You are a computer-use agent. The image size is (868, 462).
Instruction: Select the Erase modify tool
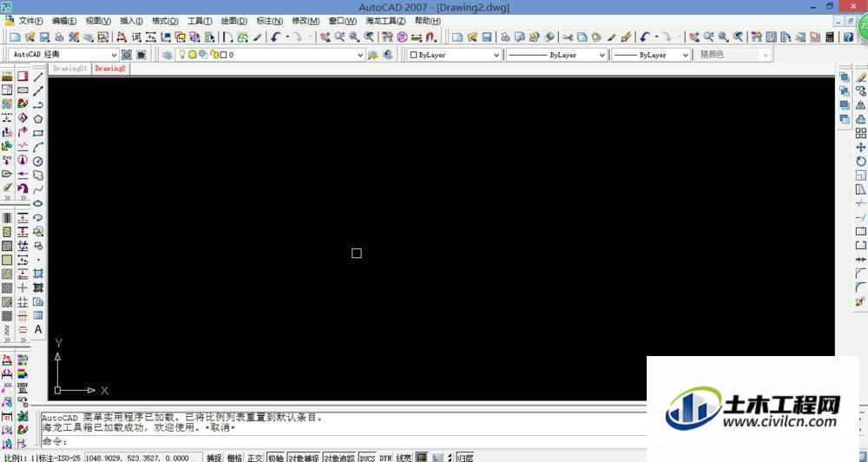tap(860, 77)
